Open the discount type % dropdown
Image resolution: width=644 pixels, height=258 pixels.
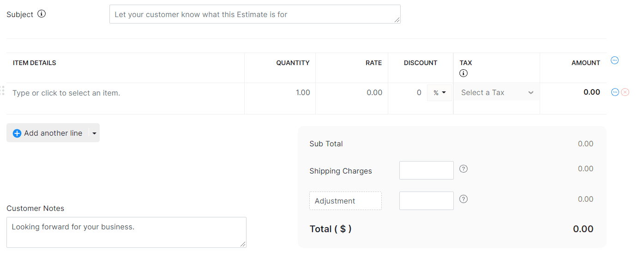click(439, 93)
